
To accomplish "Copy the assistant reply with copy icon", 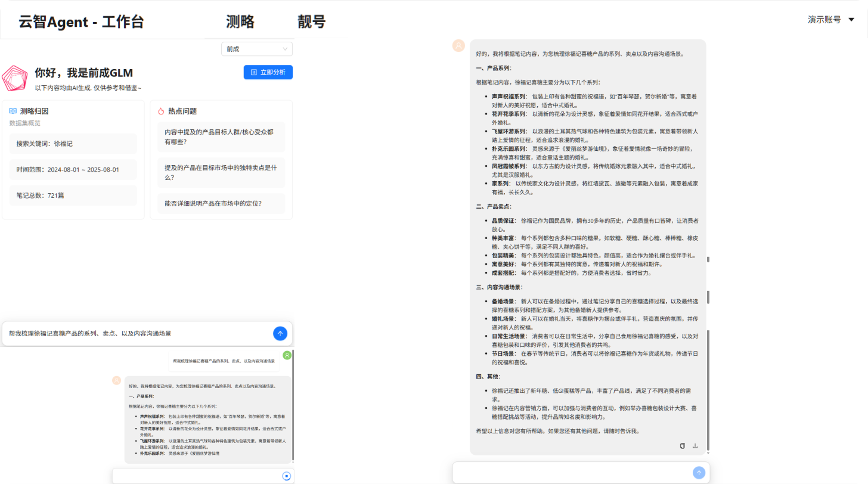I will click(x=683, y=445).
